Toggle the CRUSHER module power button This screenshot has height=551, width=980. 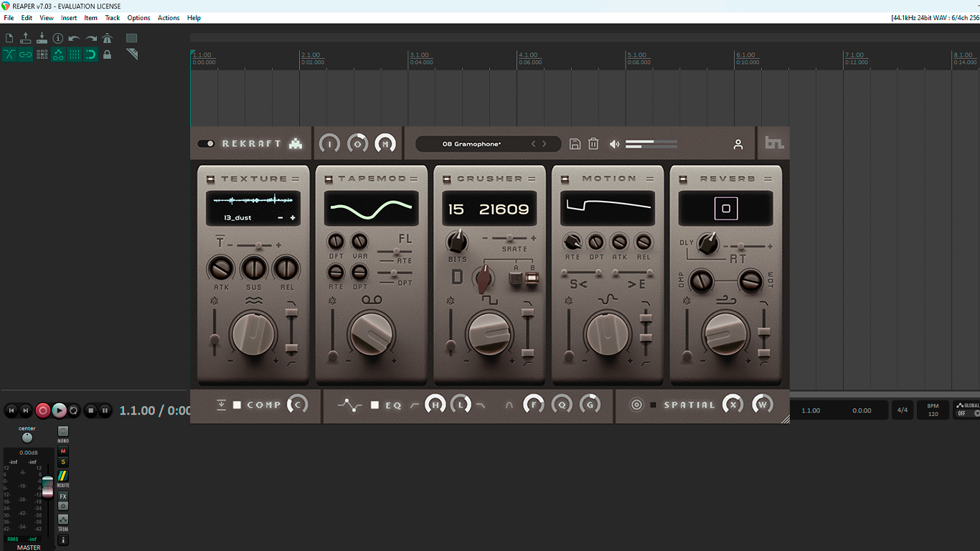pyautogui.click(x=447, y=179)
